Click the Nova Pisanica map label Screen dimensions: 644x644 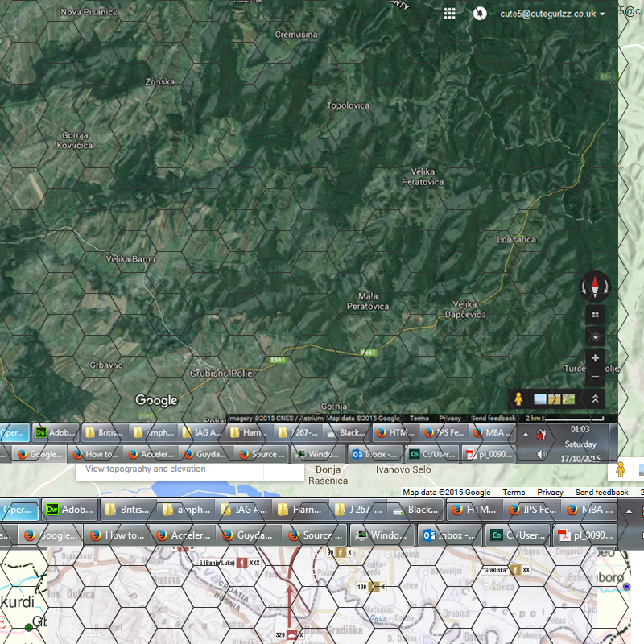click(x=89, y=12)
